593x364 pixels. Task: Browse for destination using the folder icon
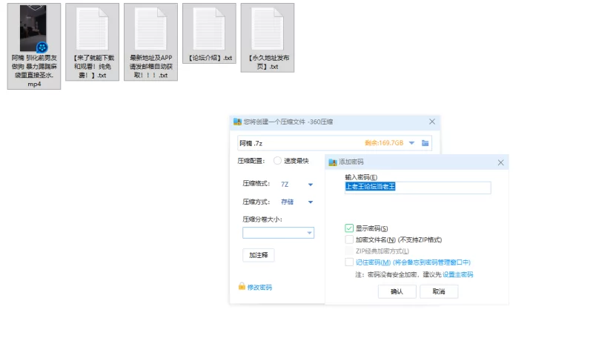(x=425, y=143)
